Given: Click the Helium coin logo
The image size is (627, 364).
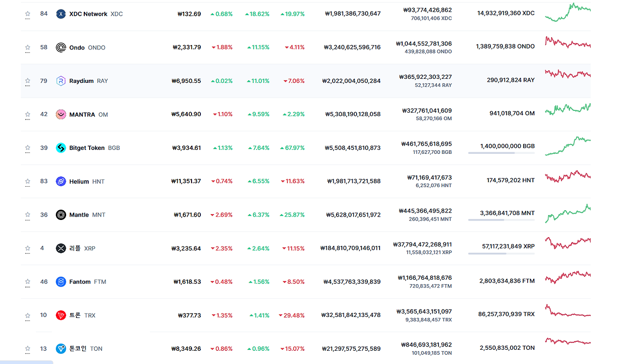Looking at the screenshot, I should coord(61,181).
